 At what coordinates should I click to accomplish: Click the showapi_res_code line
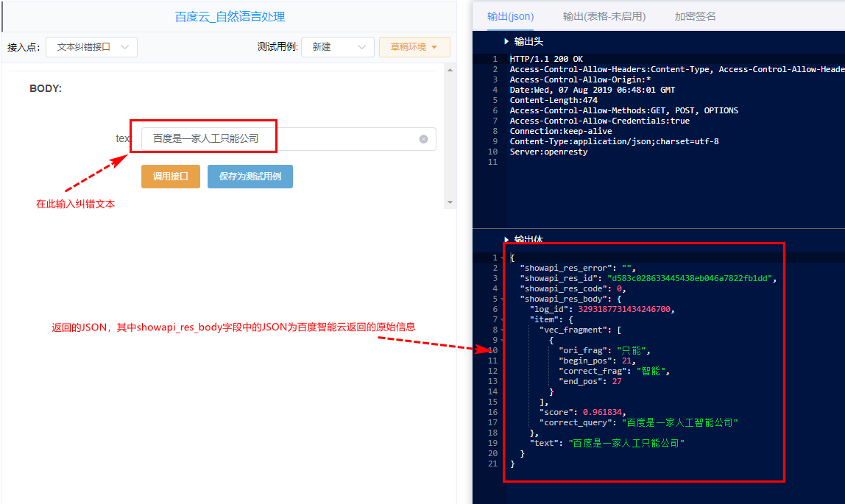pos(573,288)
